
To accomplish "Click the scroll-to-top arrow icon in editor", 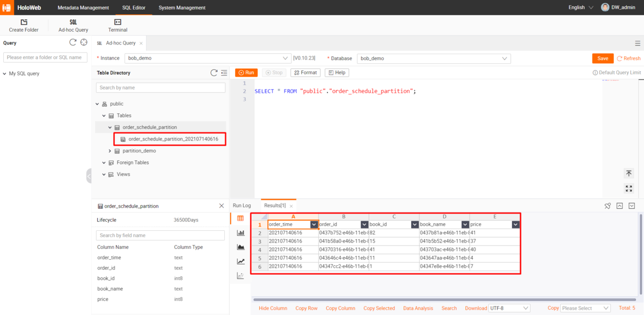I will [628, 173].
